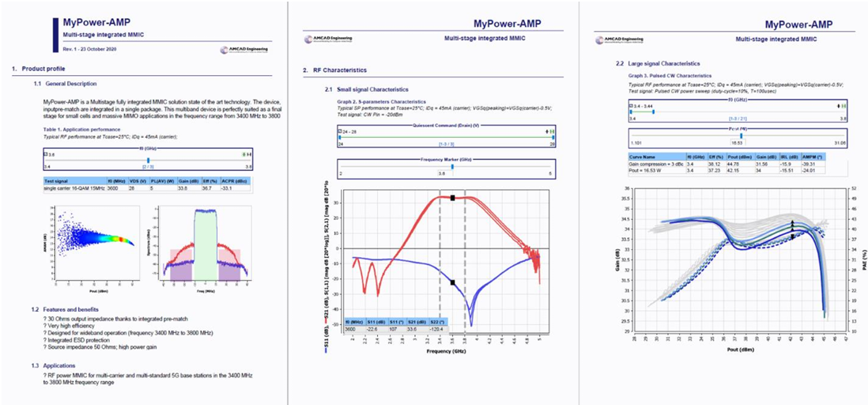Image resolution: width=868 pixels, height=405 pixels.
Task: Click black marker on red S21 curve
Action: pos(453,198)
